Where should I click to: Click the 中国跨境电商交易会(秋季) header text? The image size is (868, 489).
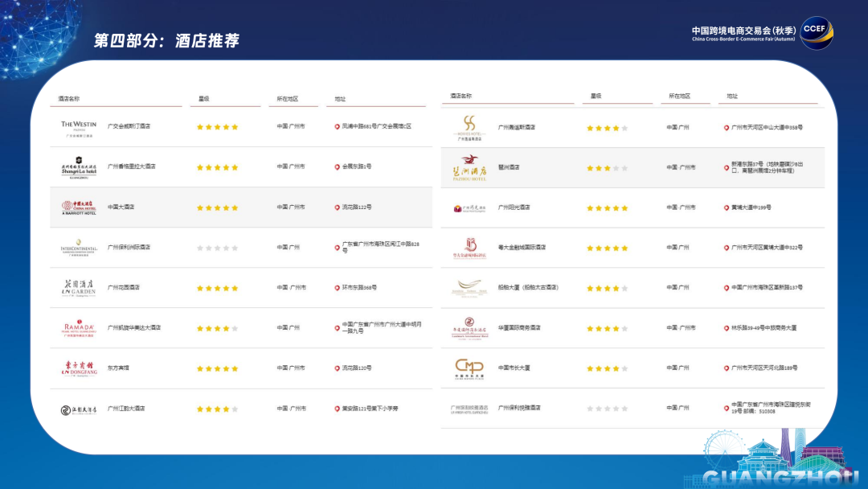[743, 31]
